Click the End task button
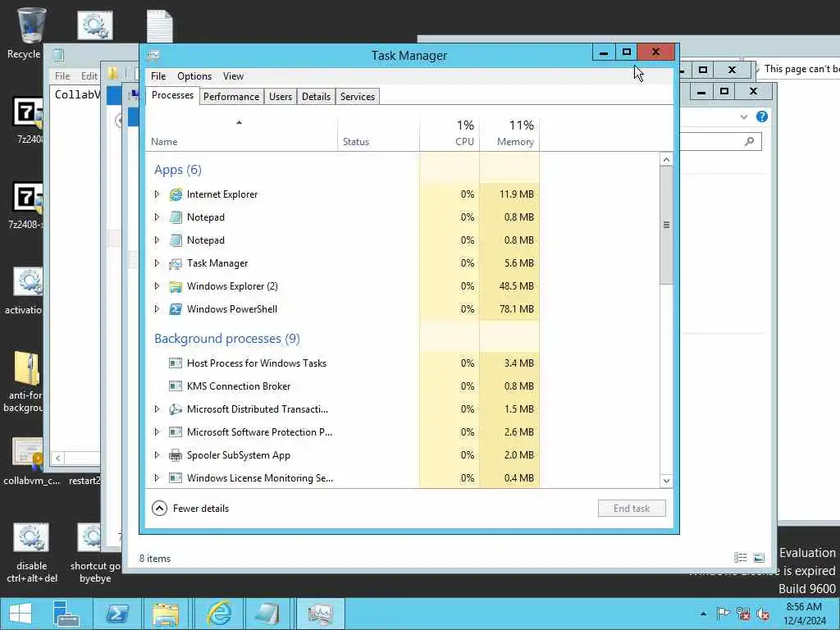Viewport: 840px width, 630px height. click(632, 509)
